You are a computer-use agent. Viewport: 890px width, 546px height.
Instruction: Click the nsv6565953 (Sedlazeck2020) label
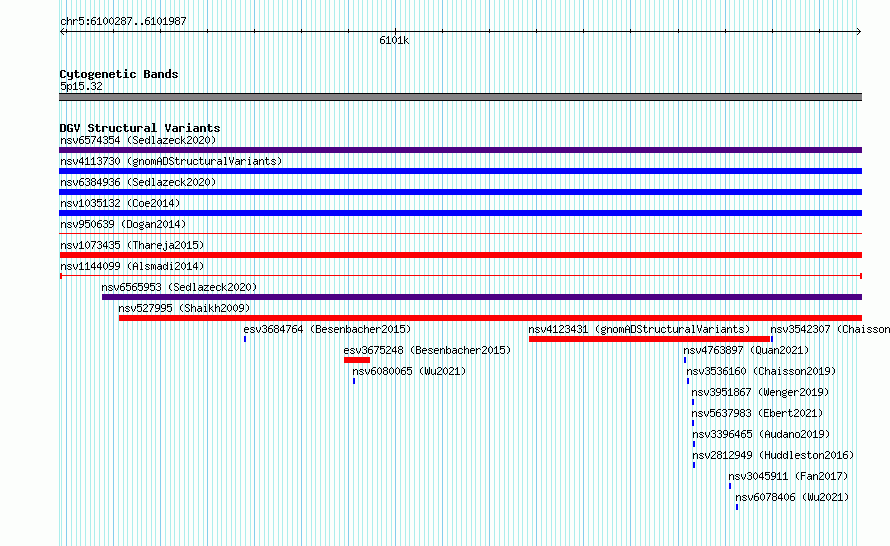[179, 287]
